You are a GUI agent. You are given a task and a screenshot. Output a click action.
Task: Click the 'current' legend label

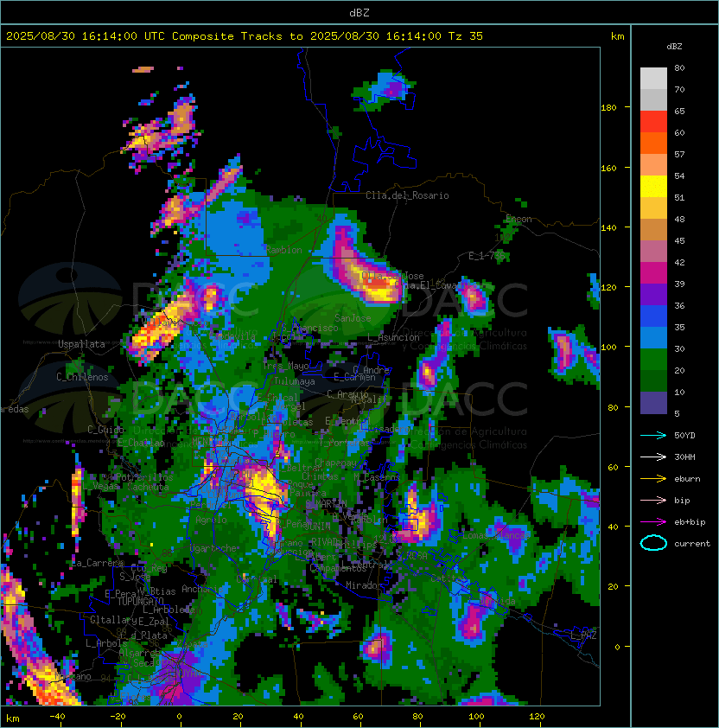click(x=692, y=544)
